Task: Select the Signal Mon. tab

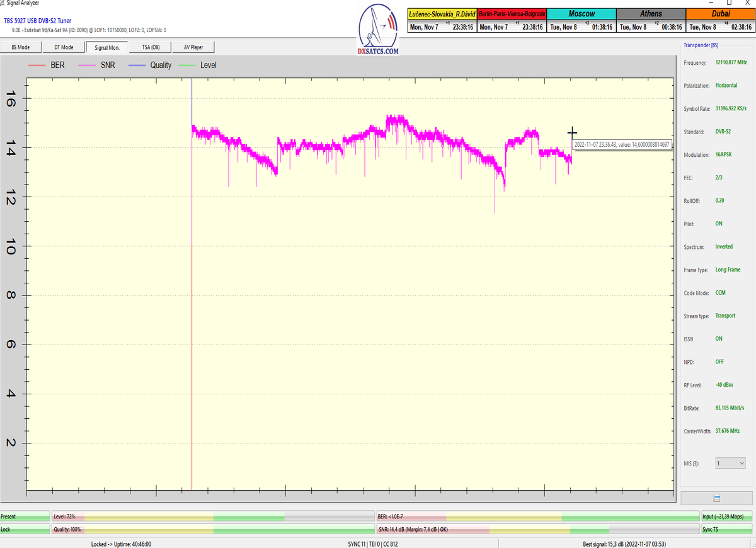Action: [107, 47]
